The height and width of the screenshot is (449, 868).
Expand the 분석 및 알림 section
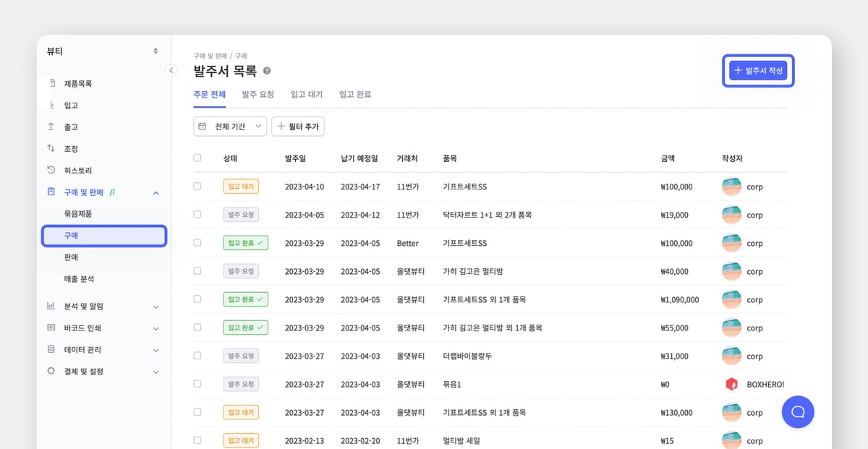156,306
